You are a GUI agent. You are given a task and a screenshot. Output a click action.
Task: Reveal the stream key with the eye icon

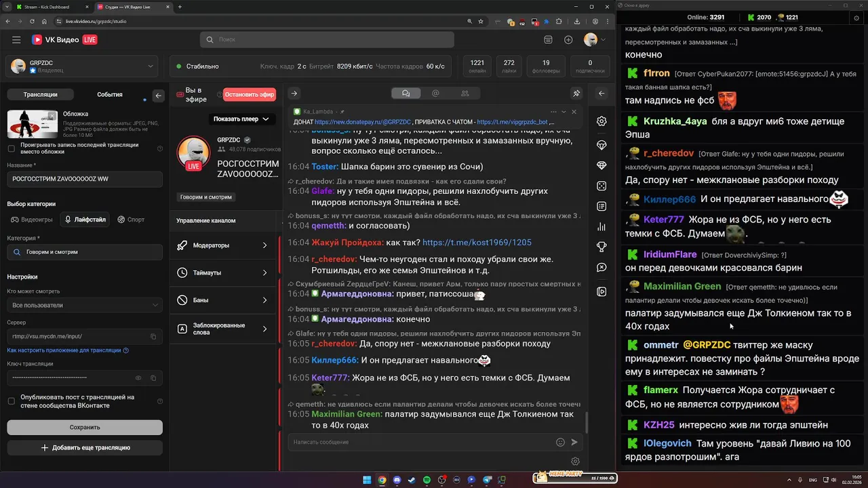click(x=138, y=378)
